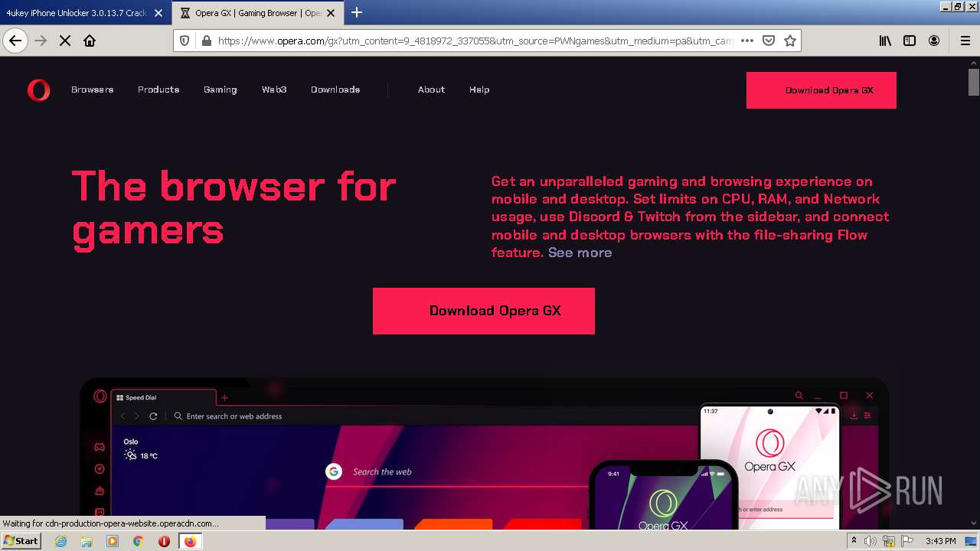This screenshot has height=551, width=980.
Task: Click 'The browser for gamers' heading
Action: pyautogui.click(x=234, y=207)
